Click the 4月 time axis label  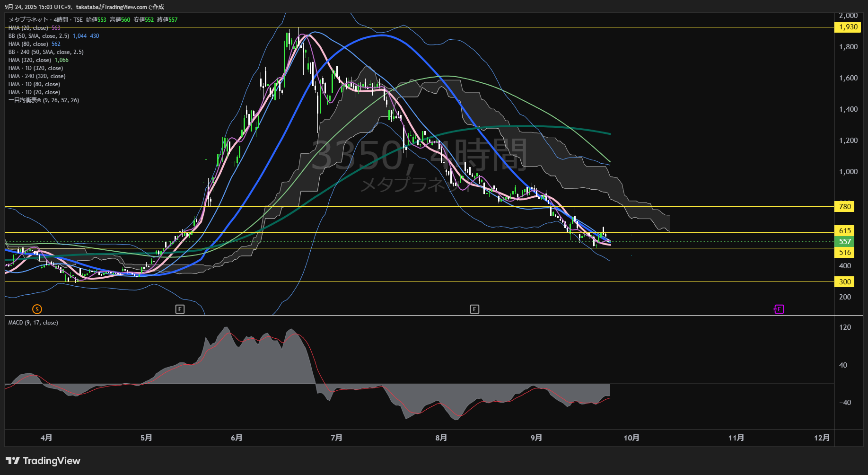[x=46, y=438]
